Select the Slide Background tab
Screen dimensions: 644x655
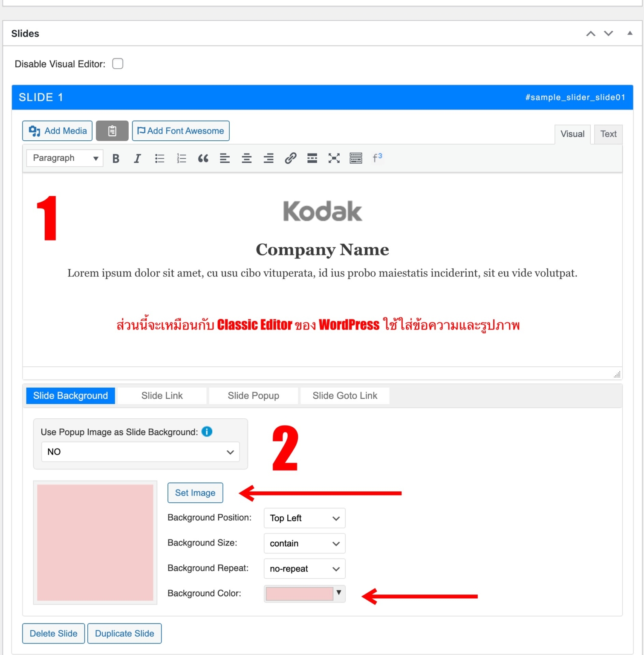point(71,396)
